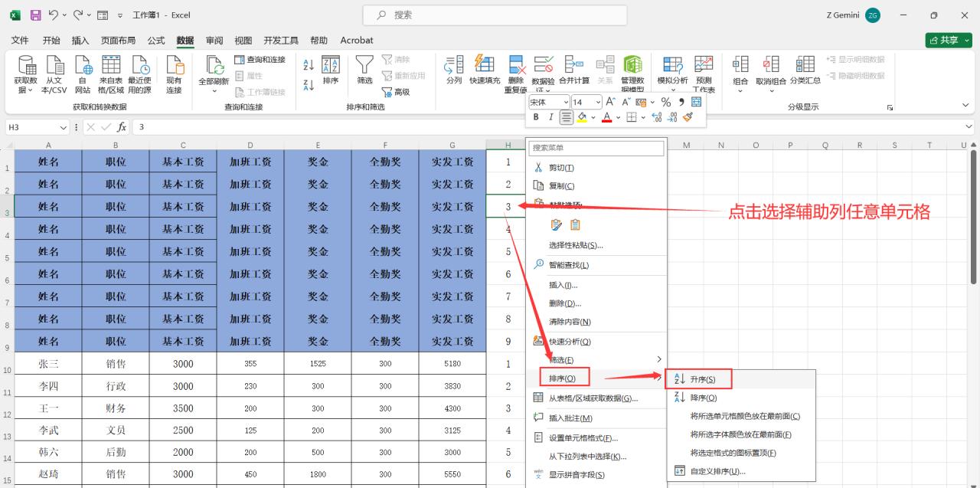The width and height of the screenshot is (980, 488).
Task: Click increase font size in mini toolbar
Action: pos(610,102)
